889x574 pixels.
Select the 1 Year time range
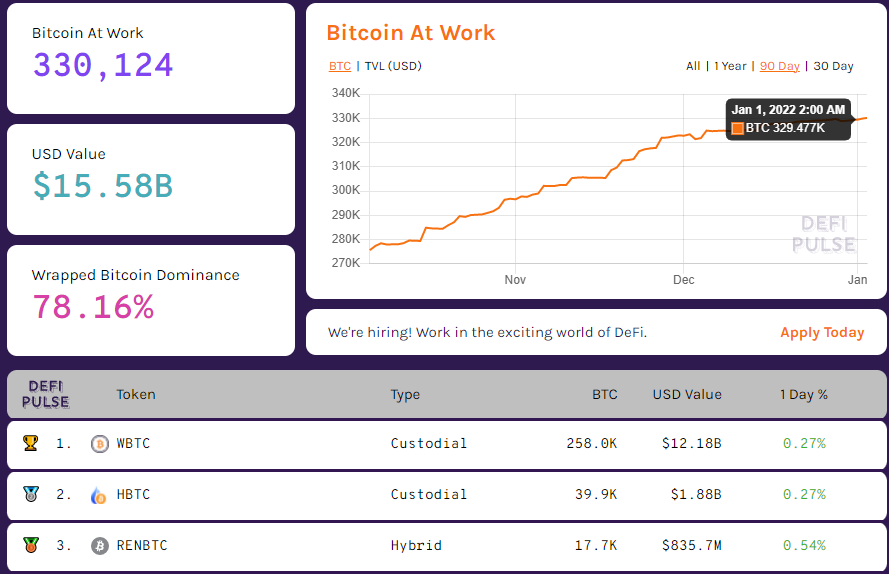730,66
